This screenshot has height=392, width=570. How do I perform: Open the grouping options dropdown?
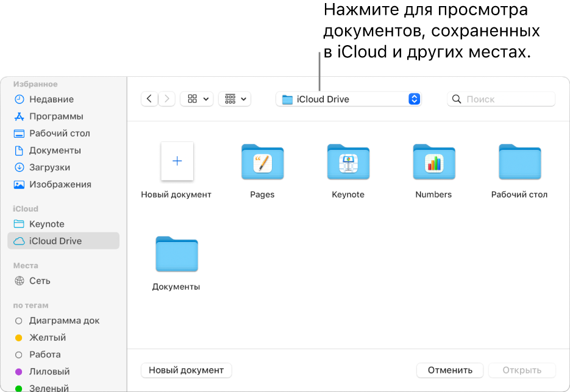click(x=235, y=99)
